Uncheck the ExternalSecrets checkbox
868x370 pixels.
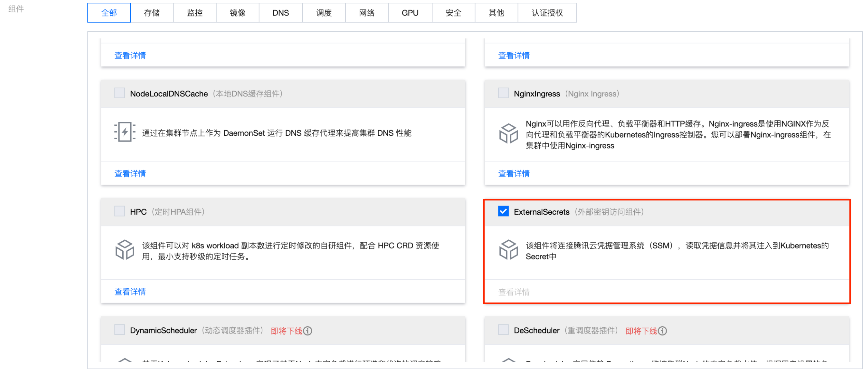point(503,211)
